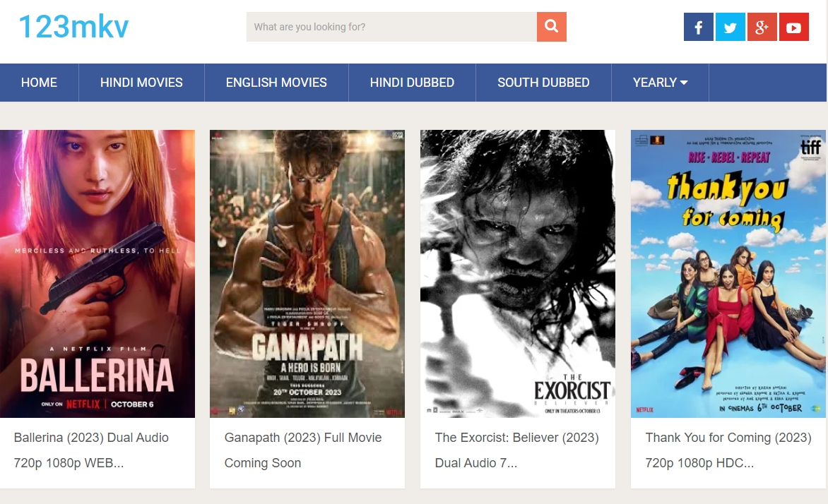Image resolution: width=828 pixels, height=504 pixels.
Task: Click 'Thank You for Coming (2023)' title link
Action: [728, 450]
